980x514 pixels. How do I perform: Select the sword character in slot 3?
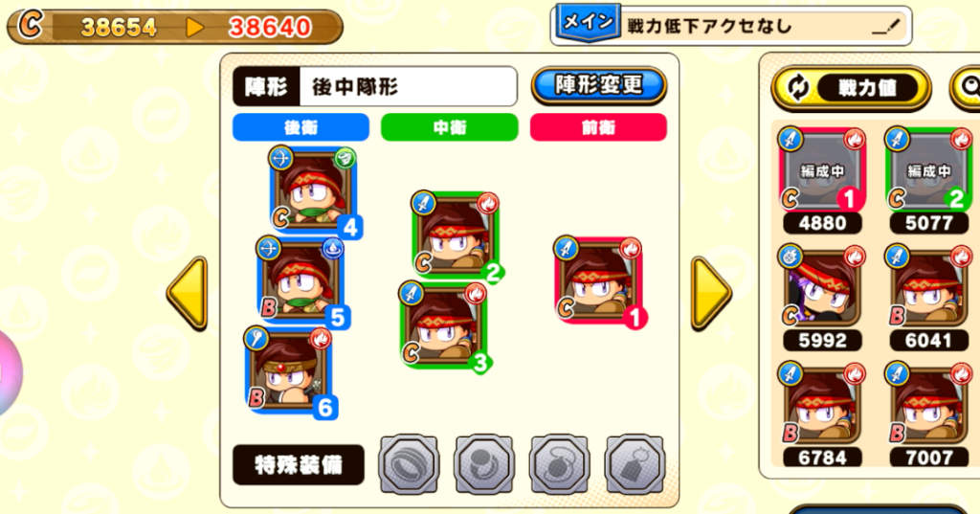444,325
